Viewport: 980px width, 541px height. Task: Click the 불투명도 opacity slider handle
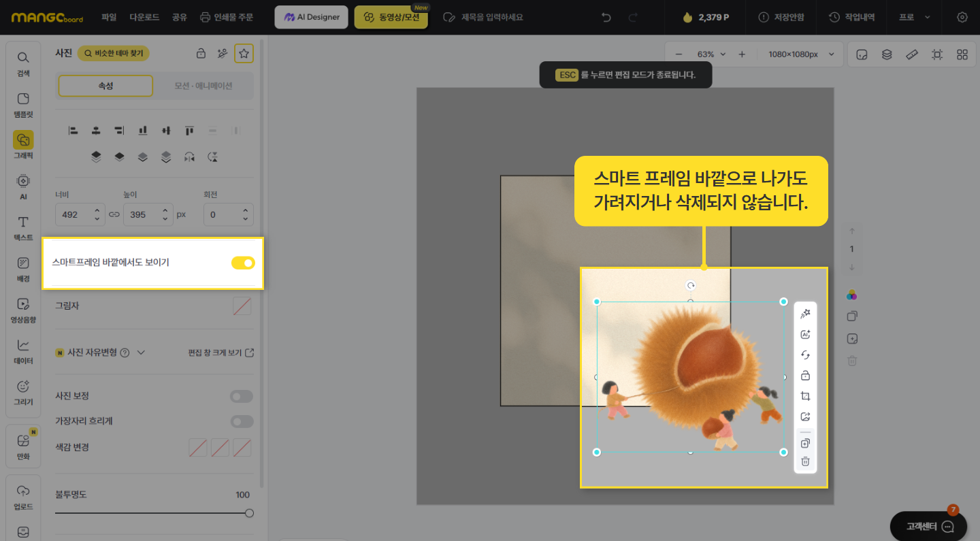249,513
